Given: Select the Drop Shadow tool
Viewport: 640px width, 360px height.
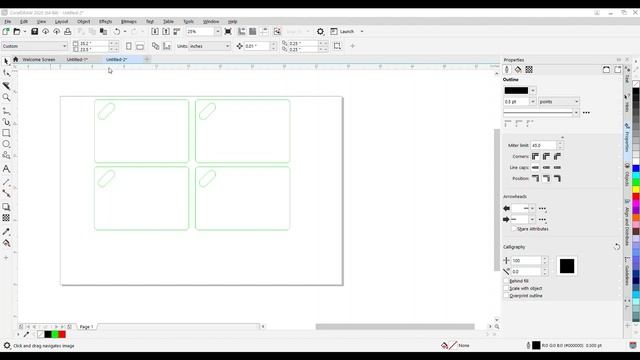Looking at the screenshot, I should [6, 207].
